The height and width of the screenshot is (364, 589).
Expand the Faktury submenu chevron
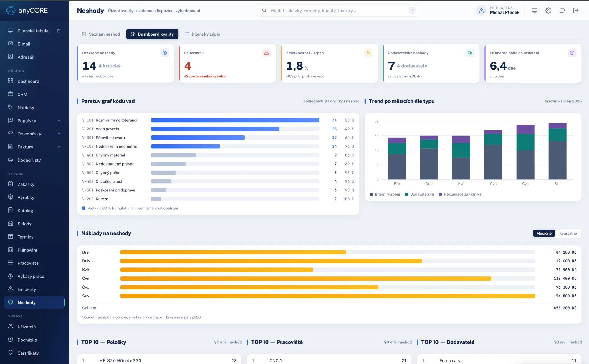59,147
